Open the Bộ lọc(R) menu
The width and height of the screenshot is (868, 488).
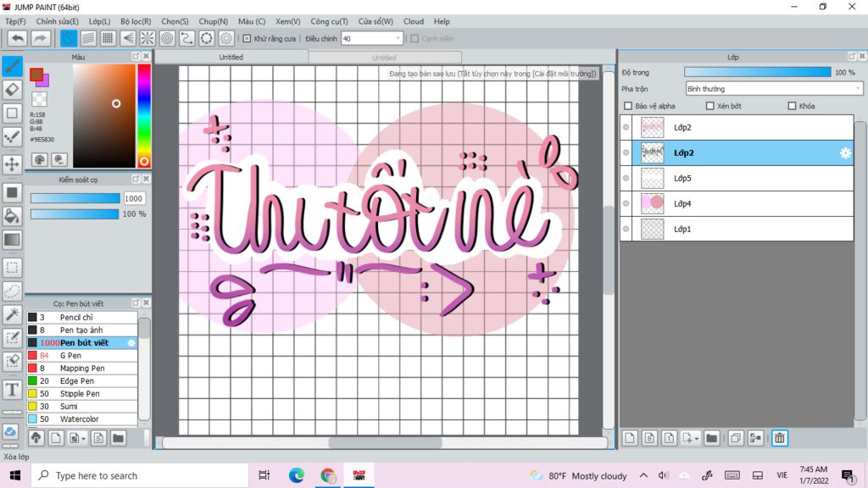click(136, 21)
